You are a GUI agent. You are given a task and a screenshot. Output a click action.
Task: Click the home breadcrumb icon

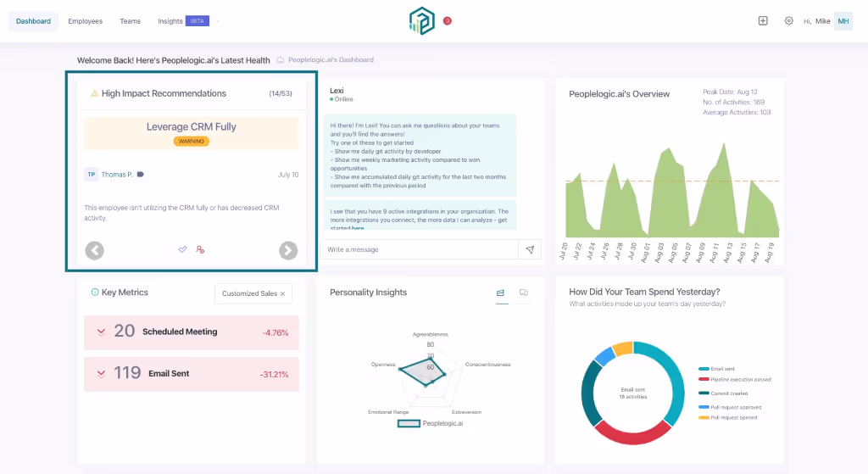click(x=280, y=60)
